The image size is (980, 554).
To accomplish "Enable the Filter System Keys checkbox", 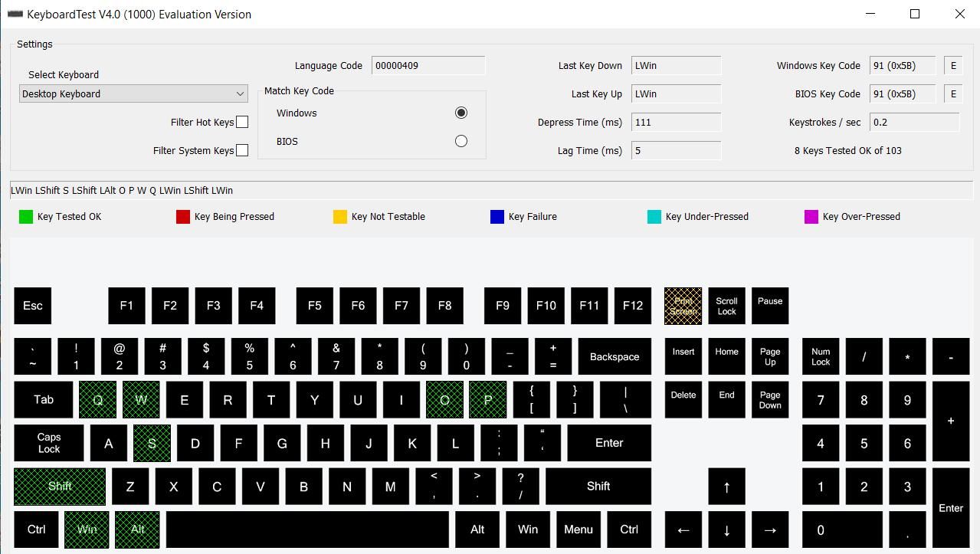I will (242, 150).
